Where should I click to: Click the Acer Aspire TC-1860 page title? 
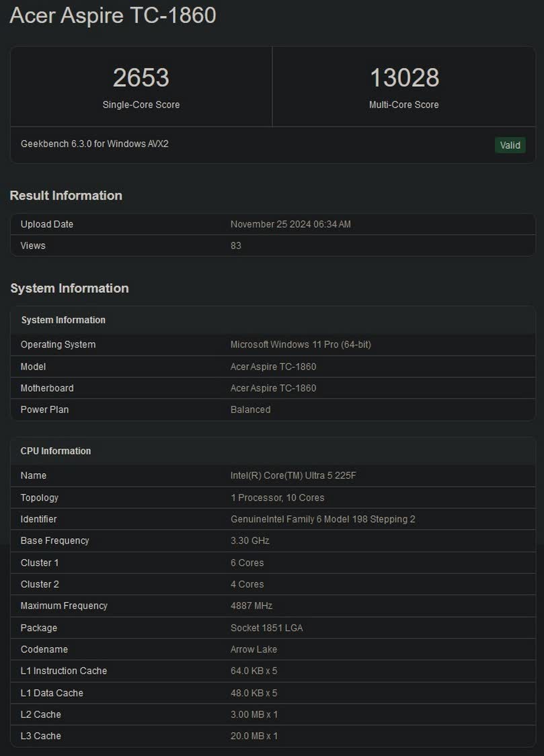(x=113, y=15)
